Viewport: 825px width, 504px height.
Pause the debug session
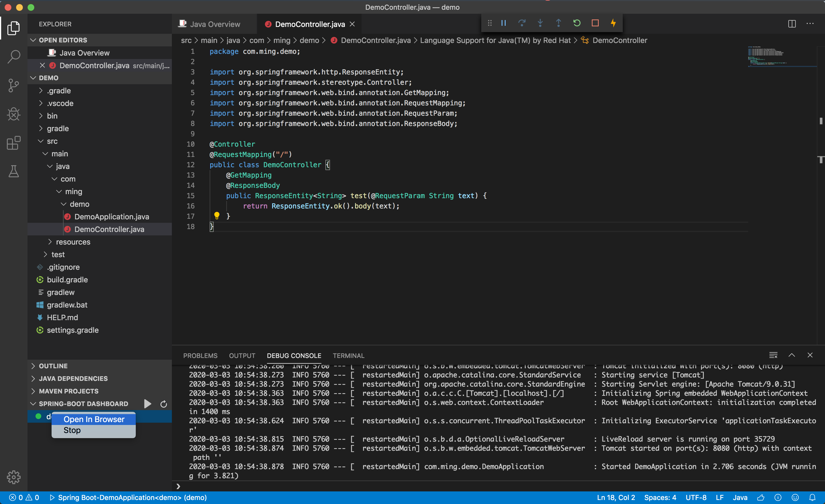503,23
